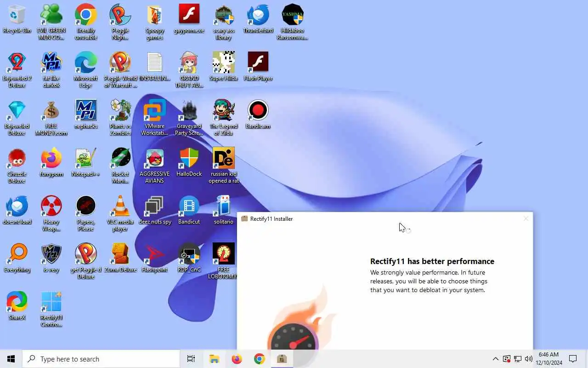Select the Rectify11 Control desktop icon
The image size is (588, 368).
tap(51, 309)
